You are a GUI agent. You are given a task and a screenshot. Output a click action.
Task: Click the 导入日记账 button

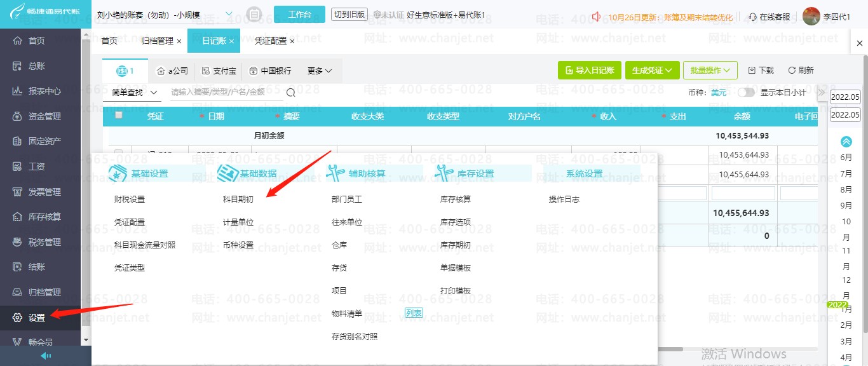(x=590, y=71)
